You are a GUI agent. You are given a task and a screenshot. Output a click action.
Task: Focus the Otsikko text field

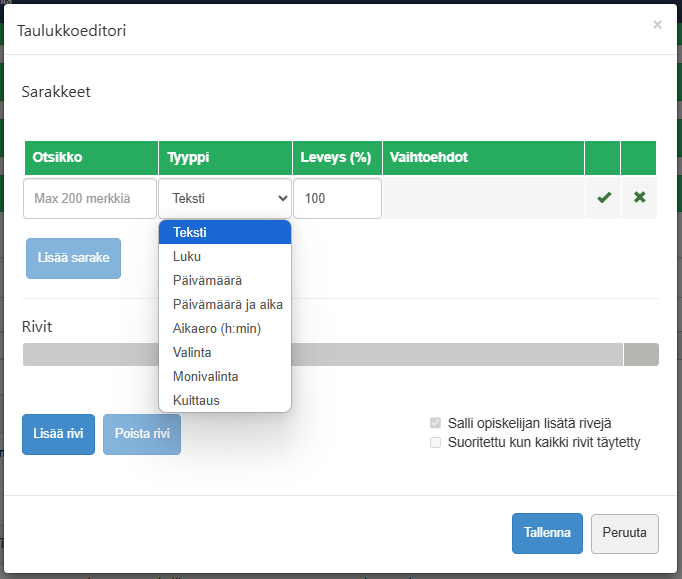point(90,198)
